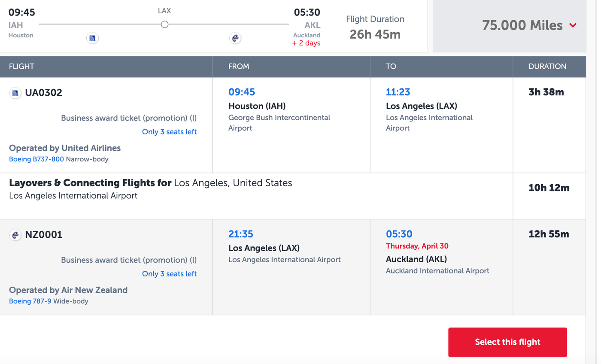This screenshot has height=364, width=601.
Task: Switch to the FLIGHT column header
Action: coord(21,67)
